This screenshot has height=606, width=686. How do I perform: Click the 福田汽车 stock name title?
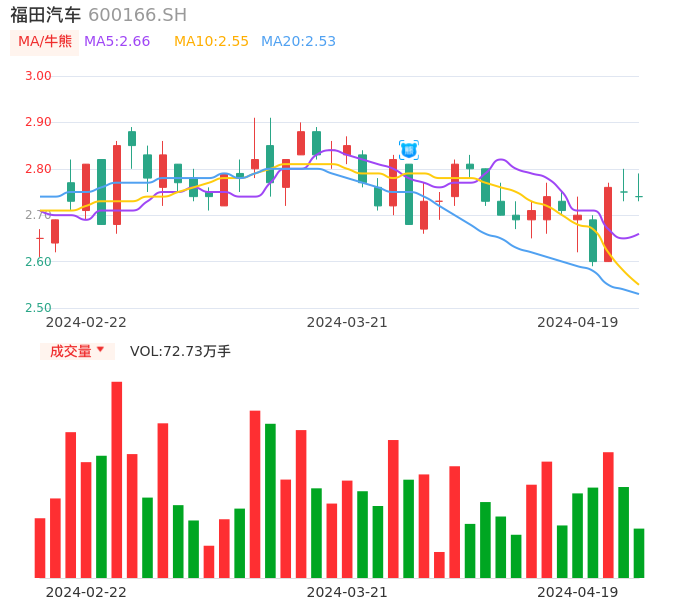pyautogui.click(x=46, y=15)
